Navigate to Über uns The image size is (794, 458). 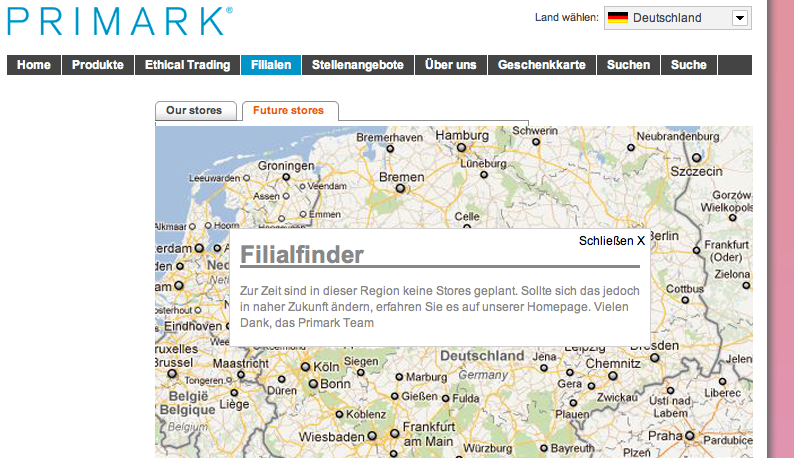coord(451,65)
